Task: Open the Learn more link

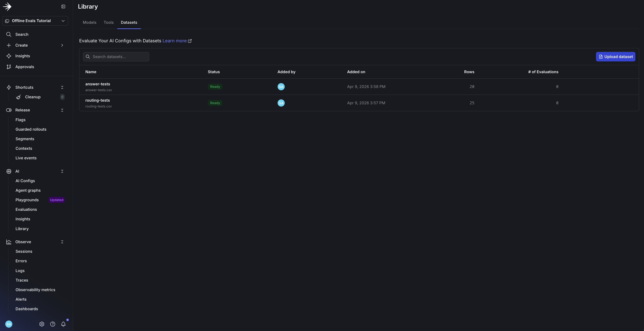Action: click(x=174, y=41)
